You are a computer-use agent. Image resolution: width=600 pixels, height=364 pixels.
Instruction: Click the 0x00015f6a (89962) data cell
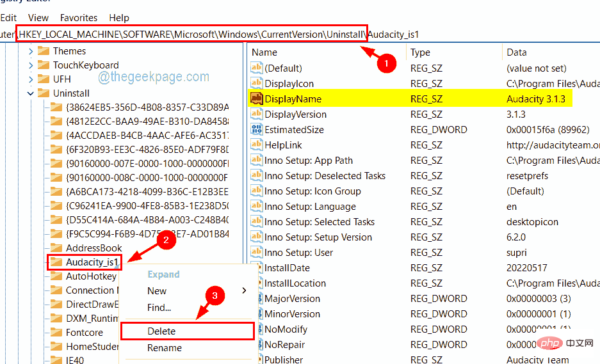coord(548,130)
